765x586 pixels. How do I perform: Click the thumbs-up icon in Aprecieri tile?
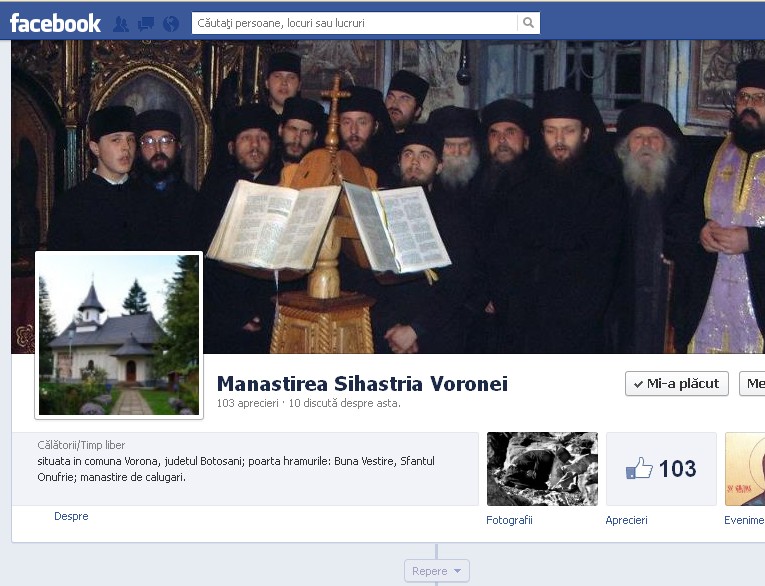[638, 468]
